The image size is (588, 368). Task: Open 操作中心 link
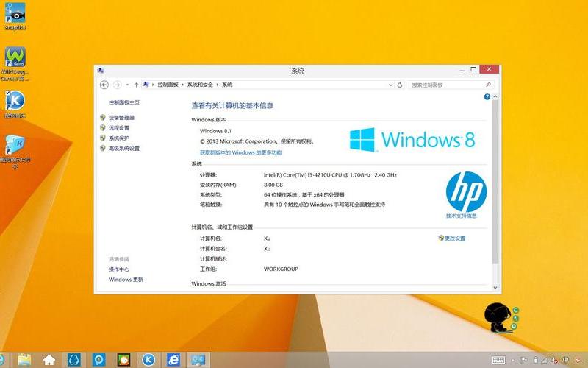pos(119,269)
